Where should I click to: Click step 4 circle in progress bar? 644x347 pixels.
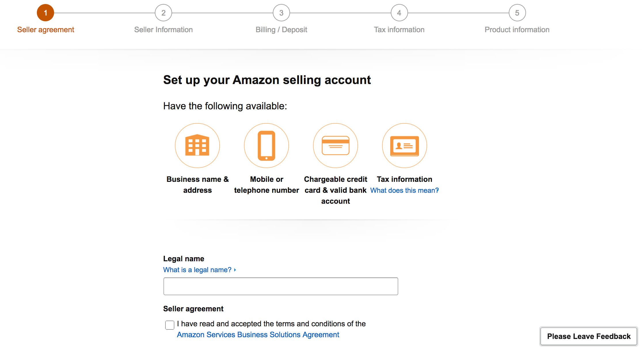(x=399, y=13)
